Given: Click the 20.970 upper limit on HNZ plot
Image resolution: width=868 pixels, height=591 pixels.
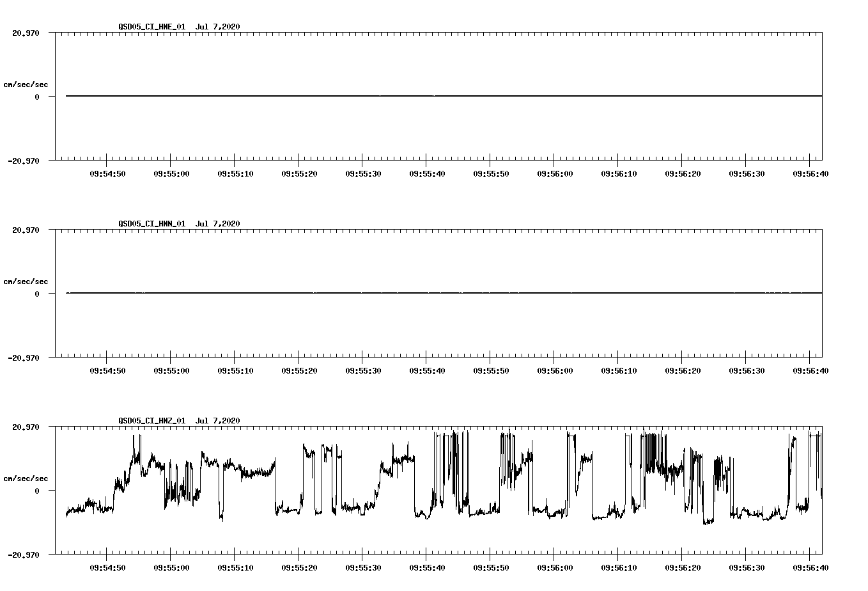Looking at the screenshot, I should tap(26, 427).
